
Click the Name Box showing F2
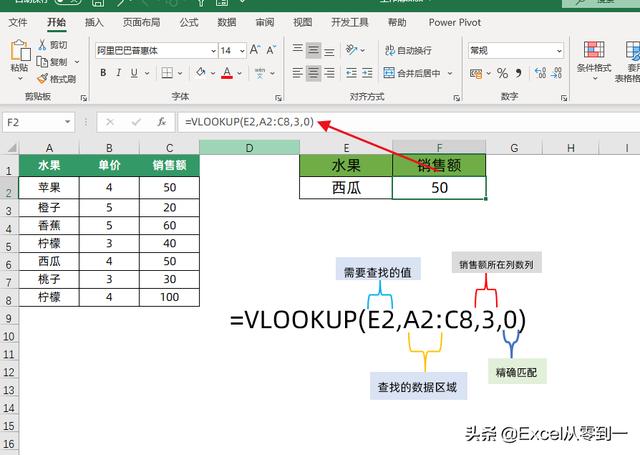click(38, 122)
